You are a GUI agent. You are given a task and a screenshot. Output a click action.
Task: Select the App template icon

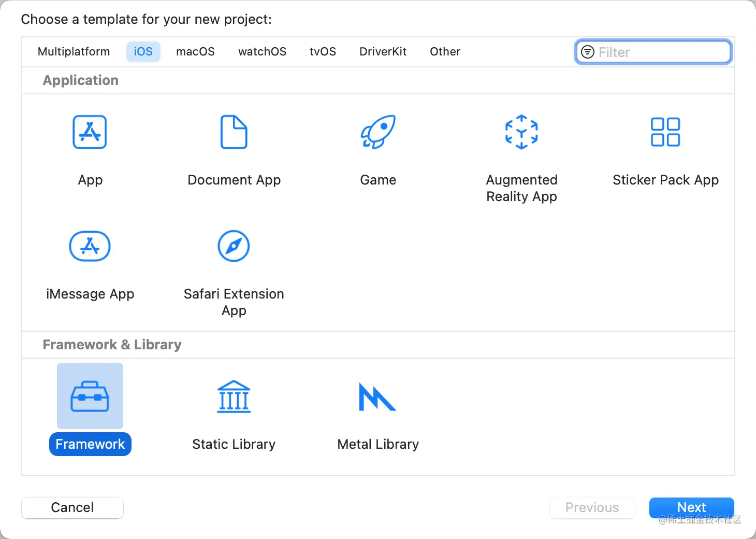(90, 132)
